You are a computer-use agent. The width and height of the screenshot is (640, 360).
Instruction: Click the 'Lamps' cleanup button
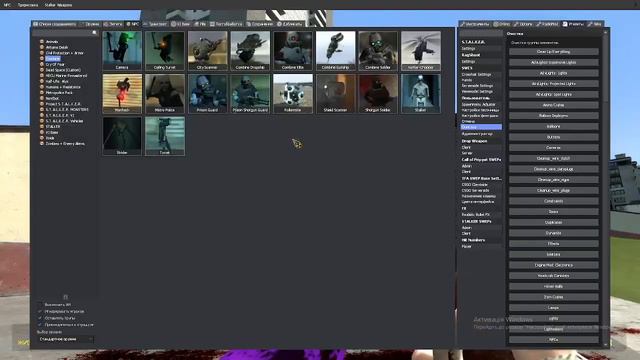(x=553, y=308)
